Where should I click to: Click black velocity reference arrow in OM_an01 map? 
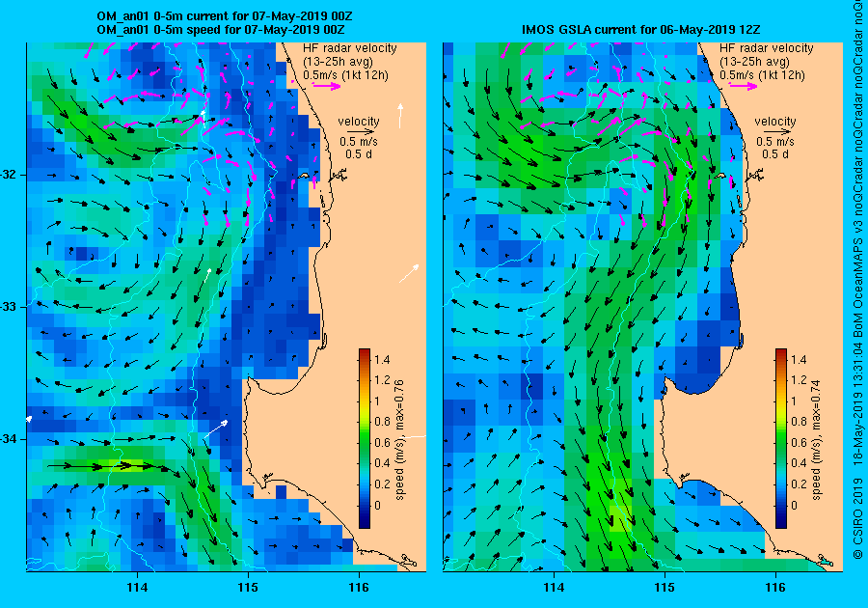[362, 132]
